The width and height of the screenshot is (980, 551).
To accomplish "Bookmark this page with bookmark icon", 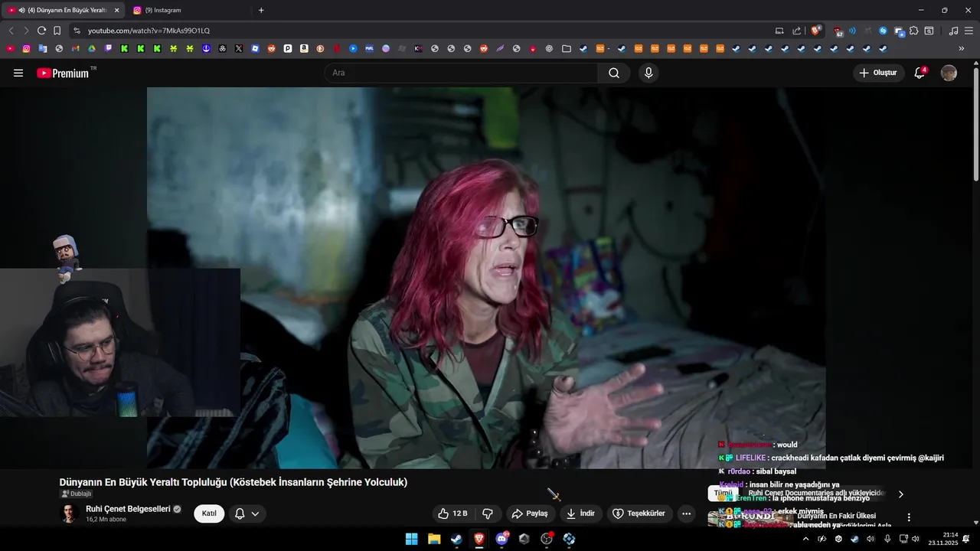I will (x=57, y=31).
